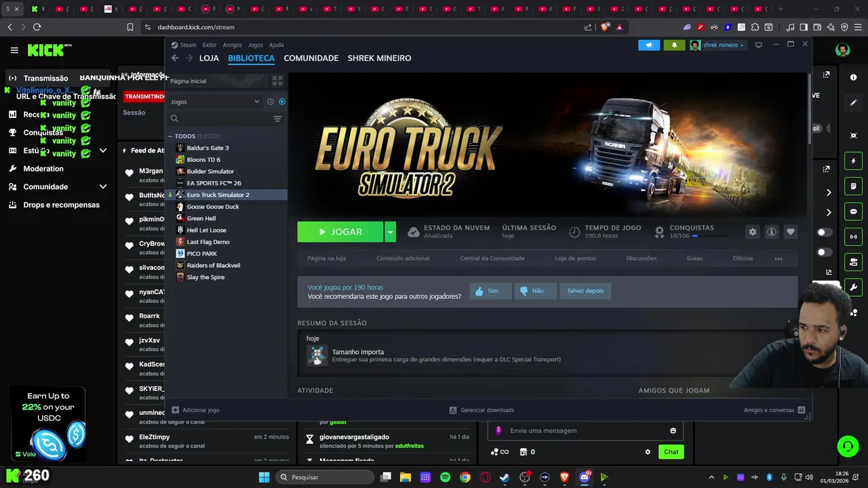Click Adicionar jogo plus icon
The width and height of the screenshot is (868, 488).
pos(175,410)
